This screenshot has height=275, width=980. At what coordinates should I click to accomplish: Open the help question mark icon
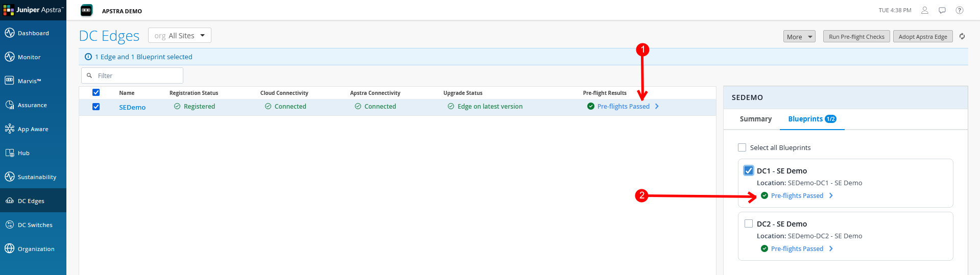[x=960, y=10]
